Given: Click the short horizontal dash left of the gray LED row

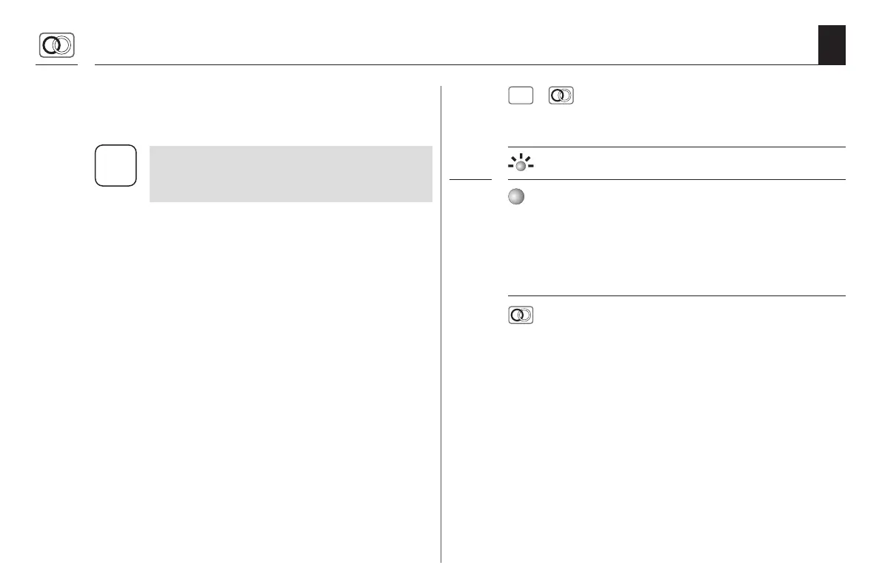Looking at the screenshot, I should tap(471, 179).
